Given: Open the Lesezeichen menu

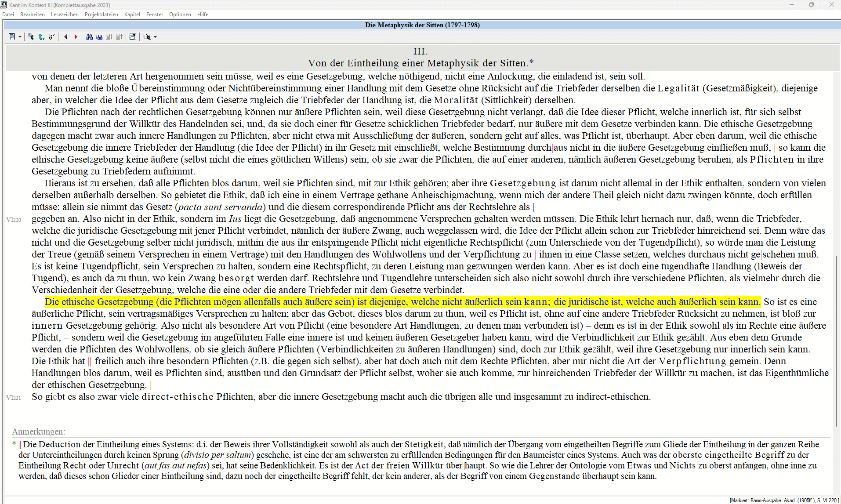Looking at the screenshot, I should tap(65, 15).
